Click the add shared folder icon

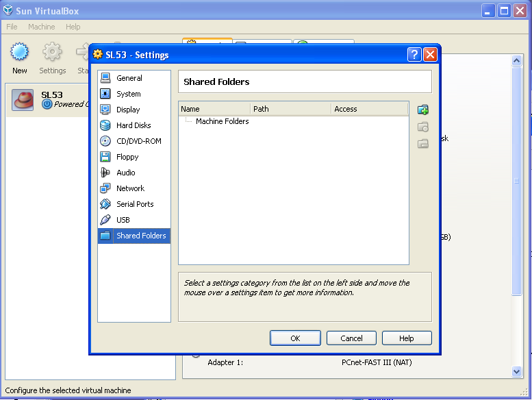[x=422, y=110]
